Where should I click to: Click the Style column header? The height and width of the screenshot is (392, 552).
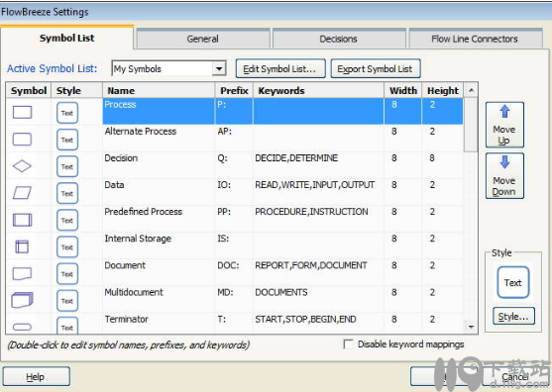pyautogui.click(x=76, y=90)
